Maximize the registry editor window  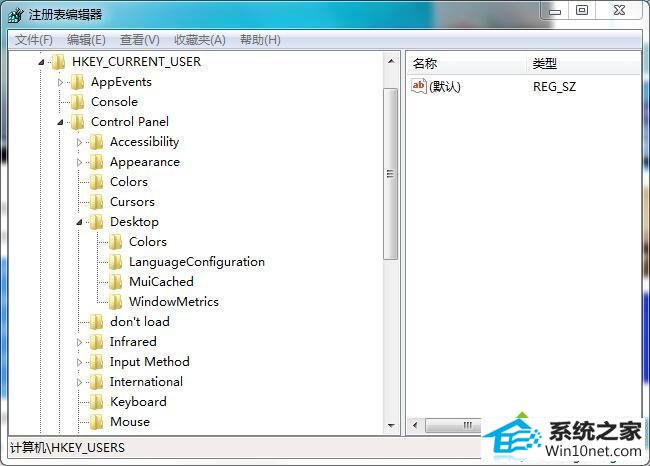click(x=582, y=10)
